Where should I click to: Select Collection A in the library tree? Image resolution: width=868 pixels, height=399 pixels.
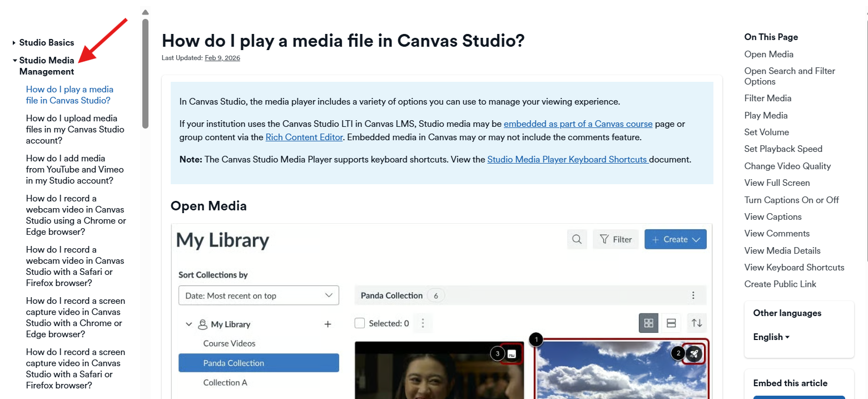coord(225,382)
